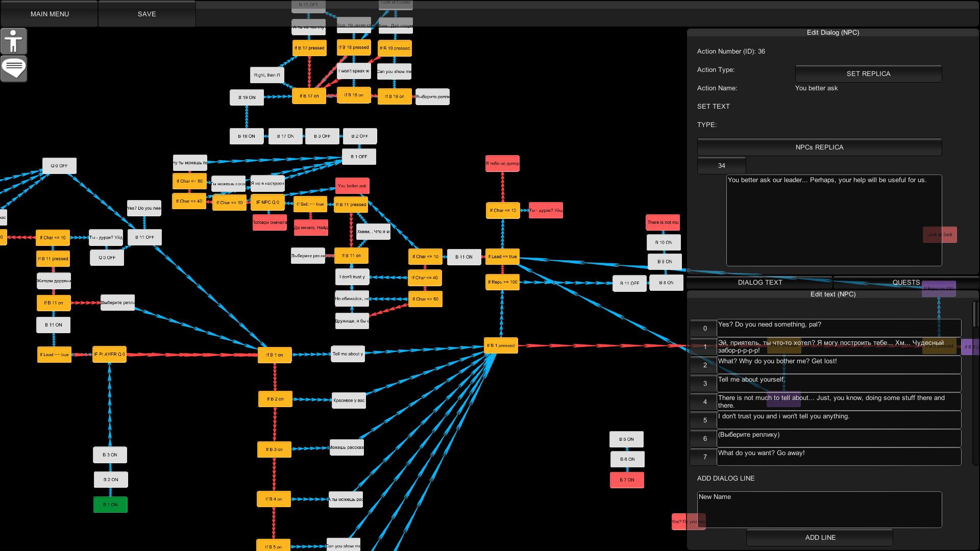Select the red B 7 ON node
The height and width of the screenshot is (551, 980).
627,480
